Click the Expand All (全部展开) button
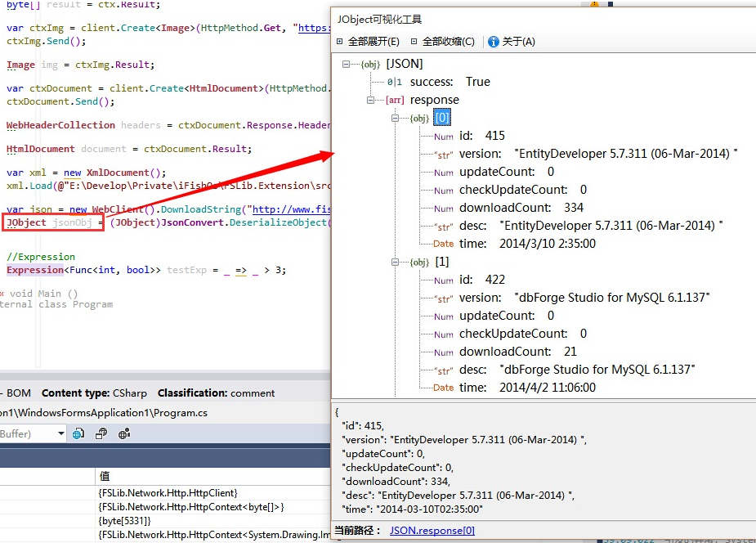756x543 pixels. 368,42
